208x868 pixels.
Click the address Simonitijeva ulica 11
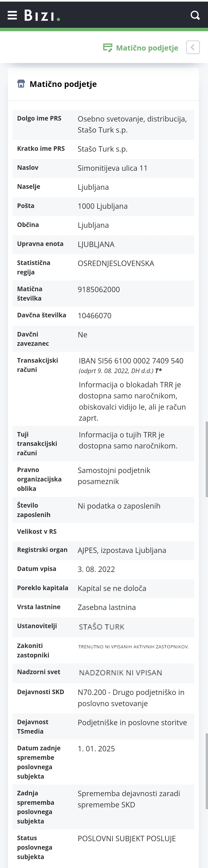point(113,168)
